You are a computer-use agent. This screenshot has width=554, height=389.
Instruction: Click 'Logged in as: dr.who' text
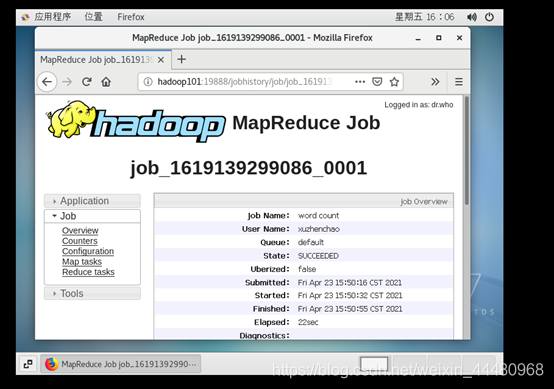point(419,105)
